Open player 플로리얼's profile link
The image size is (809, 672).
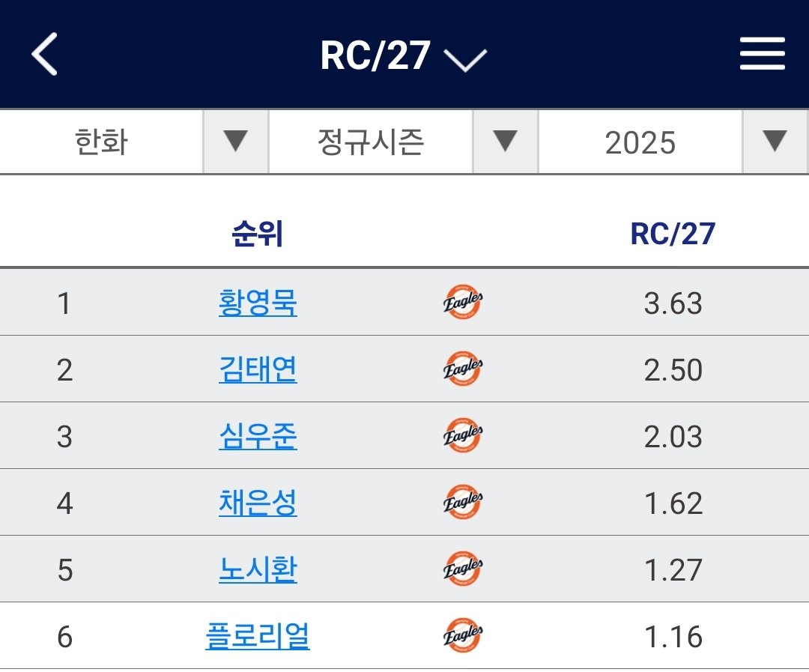click(x=258, y=636)
